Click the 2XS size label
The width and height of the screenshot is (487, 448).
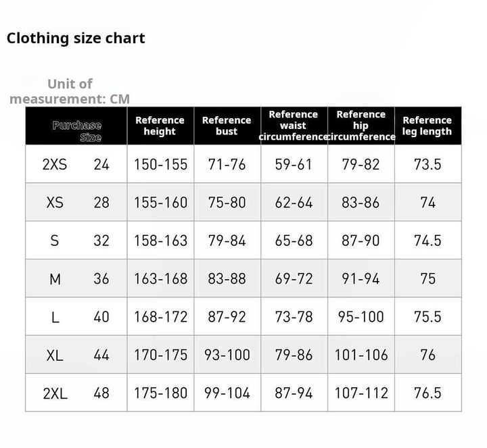[55, 164]
